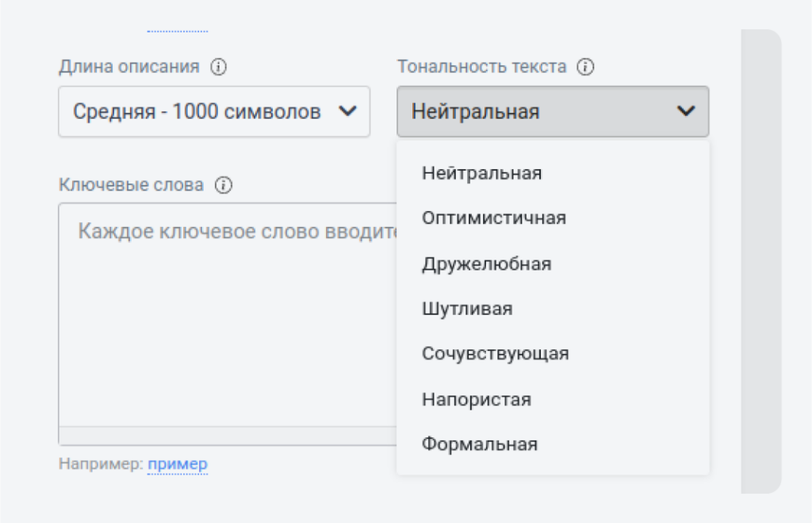Click the Например caption below keywords
The width and height of the screenshot is (812, 523).
click(x=98, y=463)
